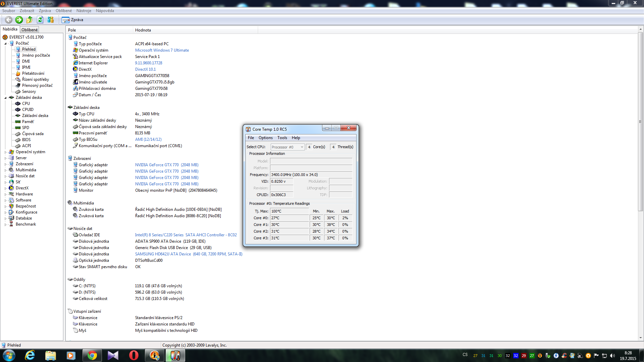Open the Soubor menu
The image size is (644, 362).
coord(9,11)
